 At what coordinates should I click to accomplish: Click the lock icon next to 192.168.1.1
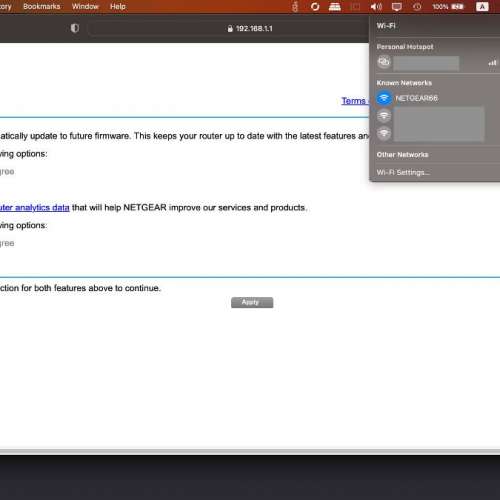(x=230, y=29)
